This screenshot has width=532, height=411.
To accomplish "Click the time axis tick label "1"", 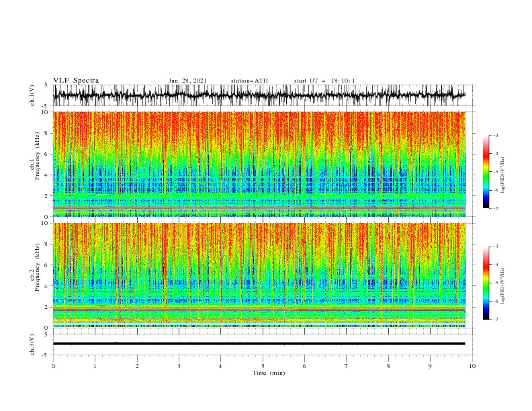I will (x=95, y=366).
